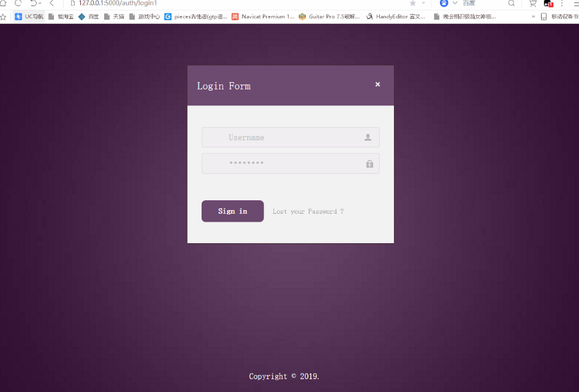Viewport: 579px width, 392px height.
Task: Open the 爱淘宝 bookmark
Action: pos(61,17)
